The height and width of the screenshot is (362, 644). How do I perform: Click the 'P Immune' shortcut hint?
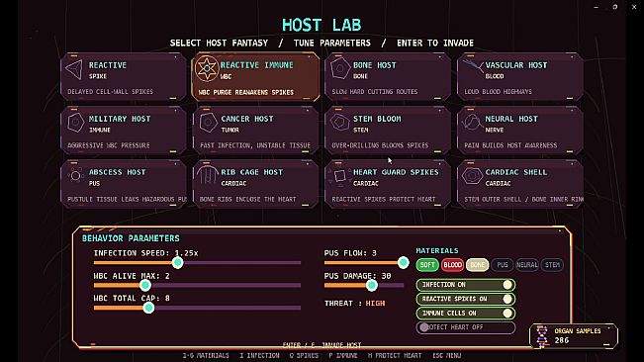[343, 355]
